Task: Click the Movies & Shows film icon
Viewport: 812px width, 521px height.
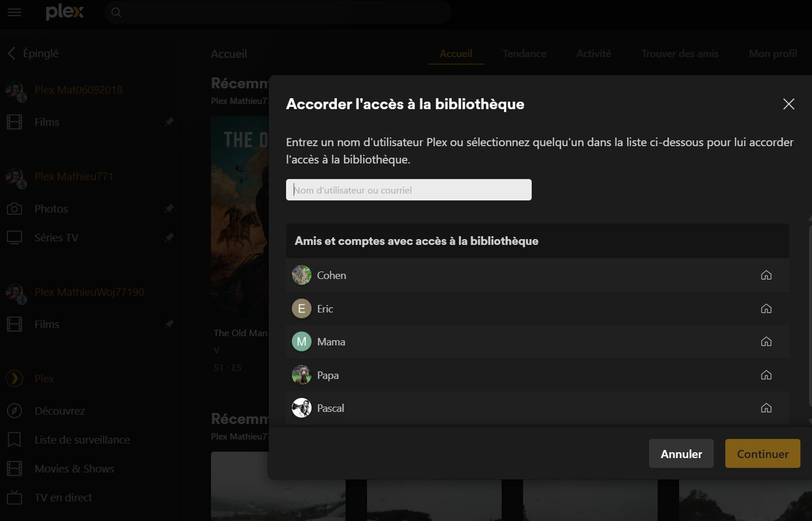Action: [14, 468]
